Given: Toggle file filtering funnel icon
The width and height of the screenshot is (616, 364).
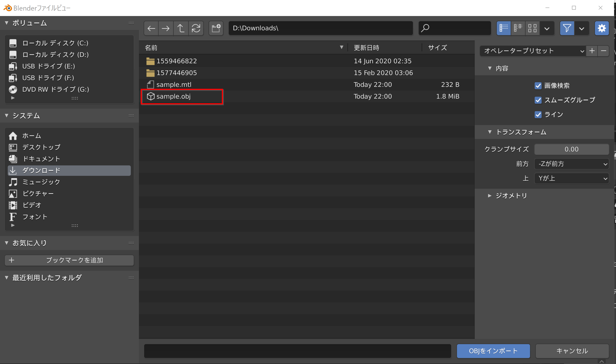Looking at the screenshot, I should (567, 28).
